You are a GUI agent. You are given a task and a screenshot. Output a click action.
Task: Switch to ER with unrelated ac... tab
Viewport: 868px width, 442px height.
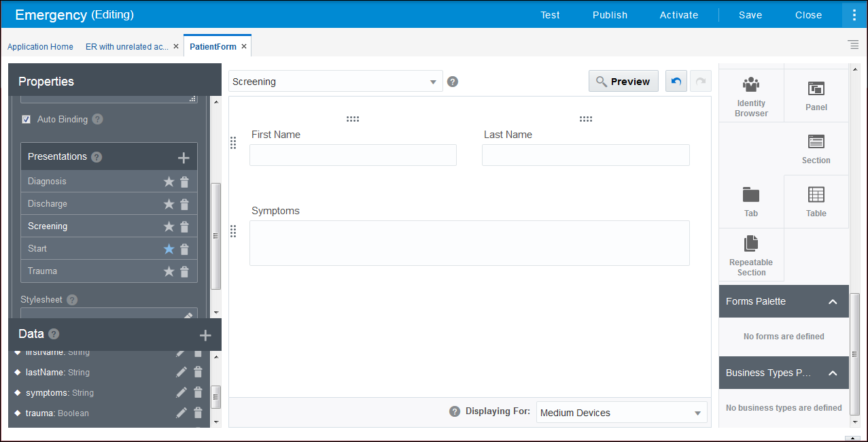tap(127, 47)
